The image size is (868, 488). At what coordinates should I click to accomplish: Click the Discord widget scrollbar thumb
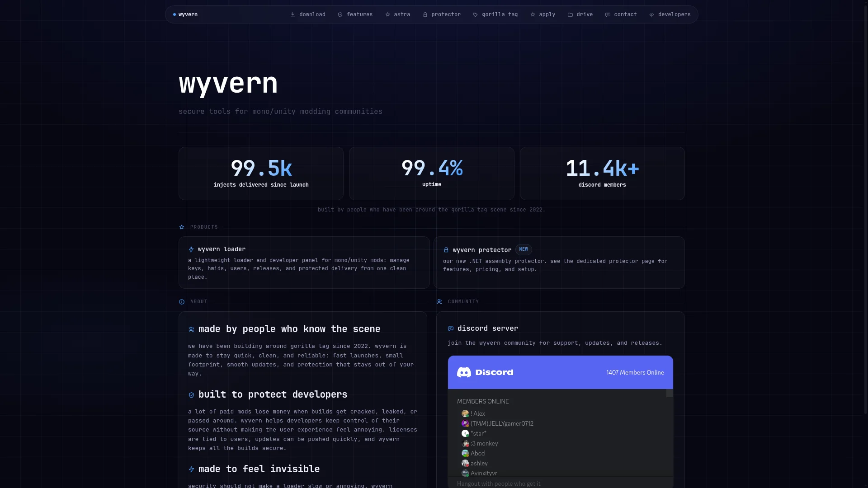pyautogui.click(x=670, y=393)
